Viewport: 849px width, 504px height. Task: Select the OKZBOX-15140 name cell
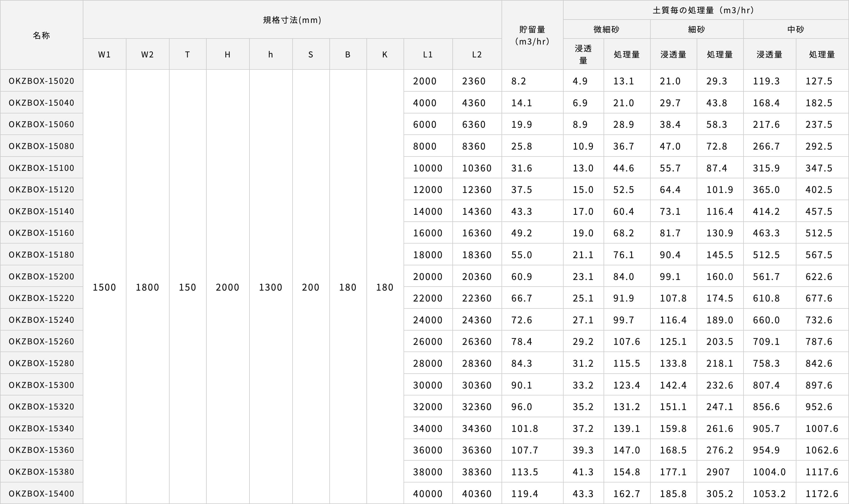click(41, 211)
